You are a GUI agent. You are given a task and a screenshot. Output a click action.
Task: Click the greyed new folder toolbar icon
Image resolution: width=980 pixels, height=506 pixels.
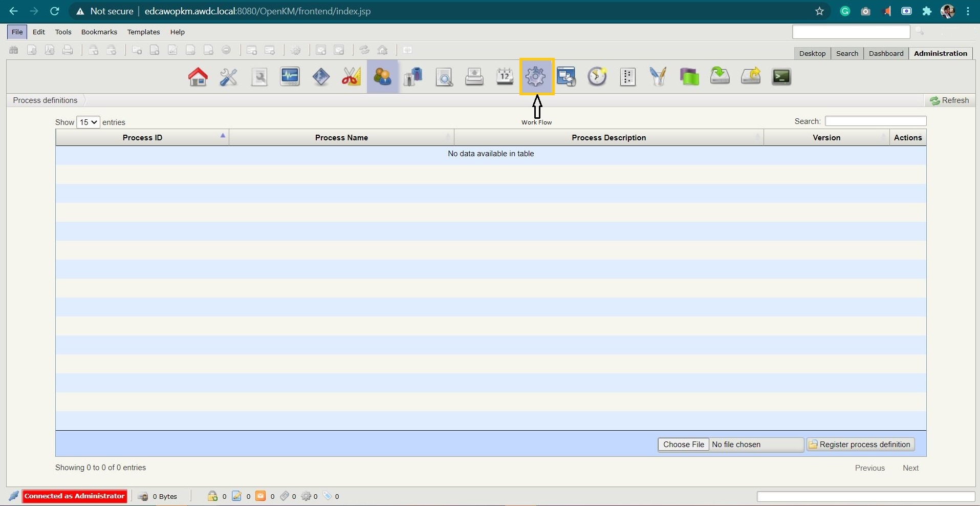(x=137, y=50)
